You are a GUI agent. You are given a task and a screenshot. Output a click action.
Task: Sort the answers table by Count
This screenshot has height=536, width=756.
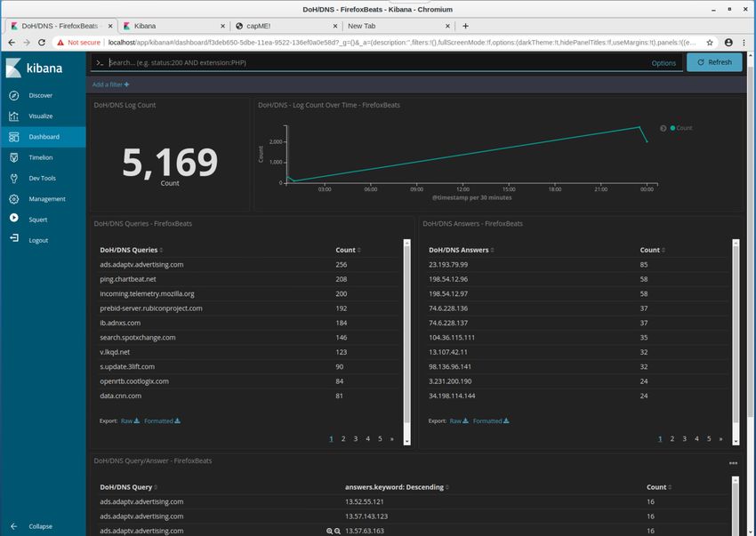coord(652,250)
